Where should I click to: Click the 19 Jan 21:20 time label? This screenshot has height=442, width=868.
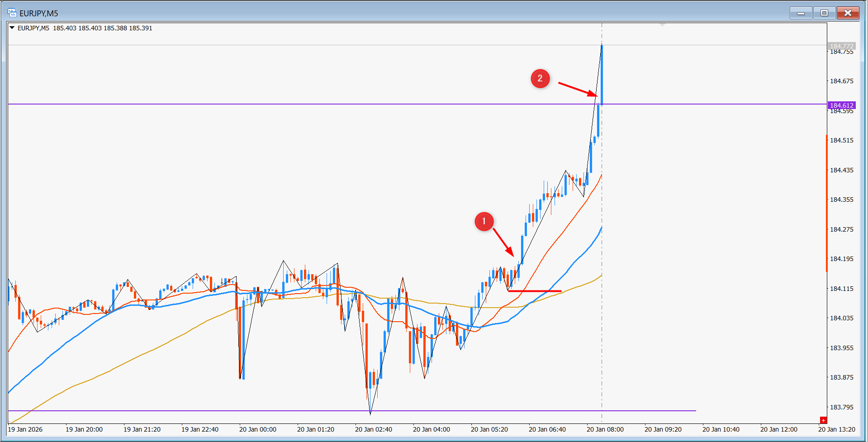142,429
